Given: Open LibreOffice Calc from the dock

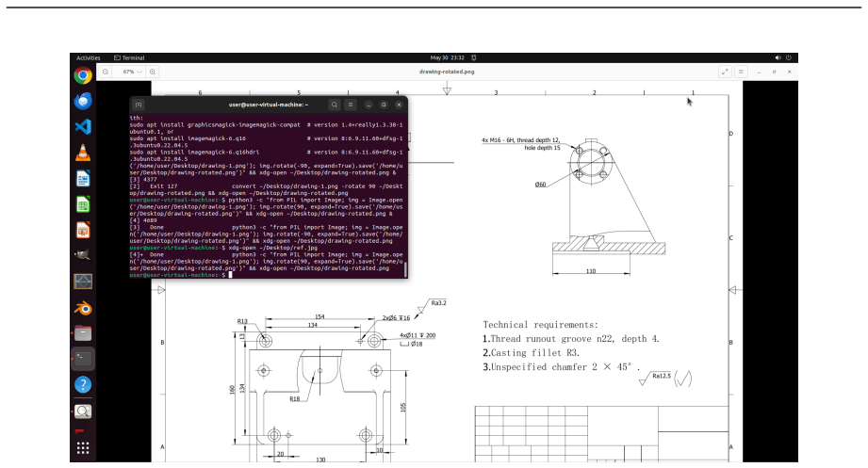Looking at the screenshot, I should 83,204.
